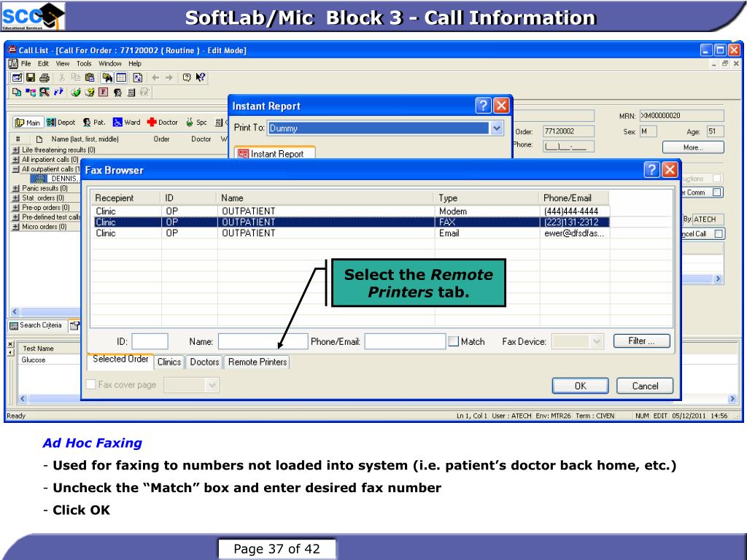Click the red F icon
747x560 pixels.
[103, 92]
